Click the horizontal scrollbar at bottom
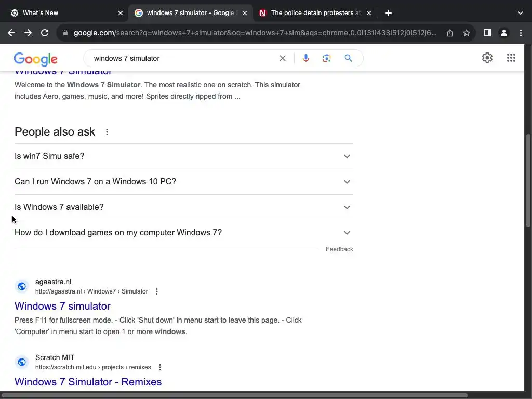Viewport: 532px width, 399px height. 234,395
